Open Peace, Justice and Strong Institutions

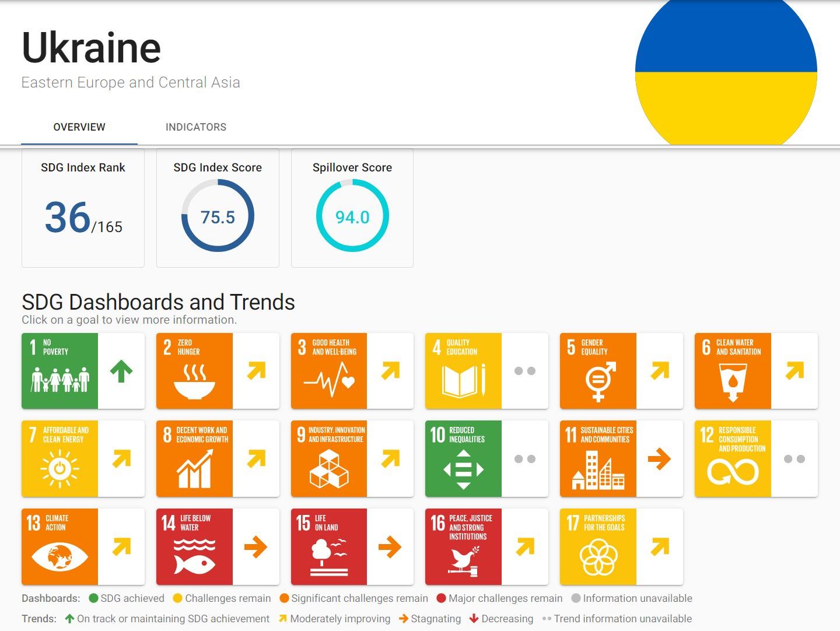pyautogui.click(x=463, y=547)
